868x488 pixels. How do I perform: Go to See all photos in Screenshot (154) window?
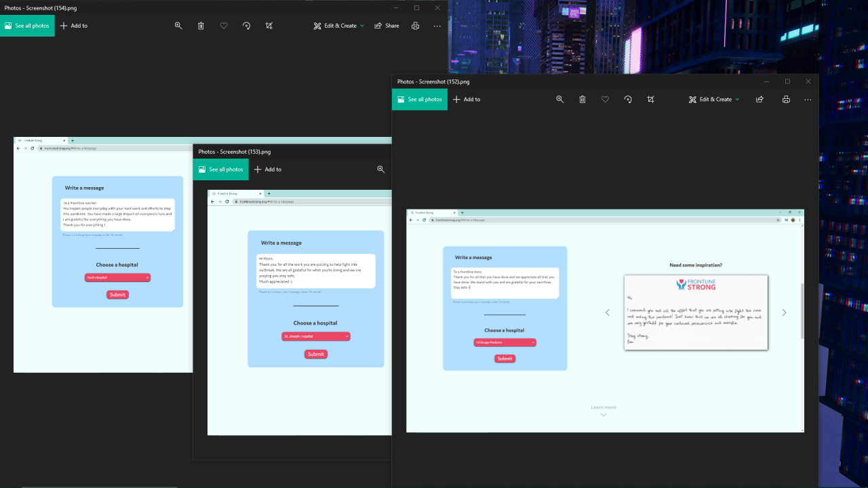click(27, 26)
